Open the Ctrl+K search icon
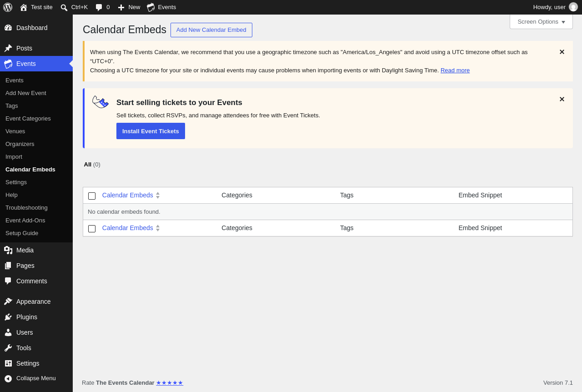This screenshot has width=582, height=392. (64, 7)
